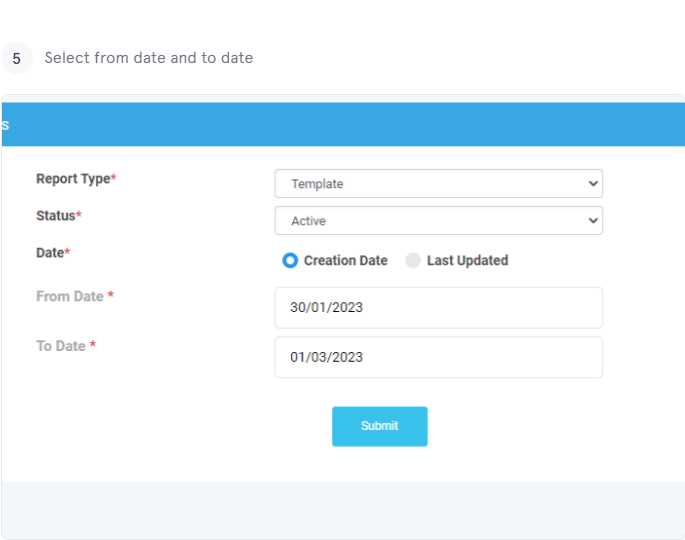Click the light gray footer strip of panel
The image size is (685, 540).
click(343, 510)
